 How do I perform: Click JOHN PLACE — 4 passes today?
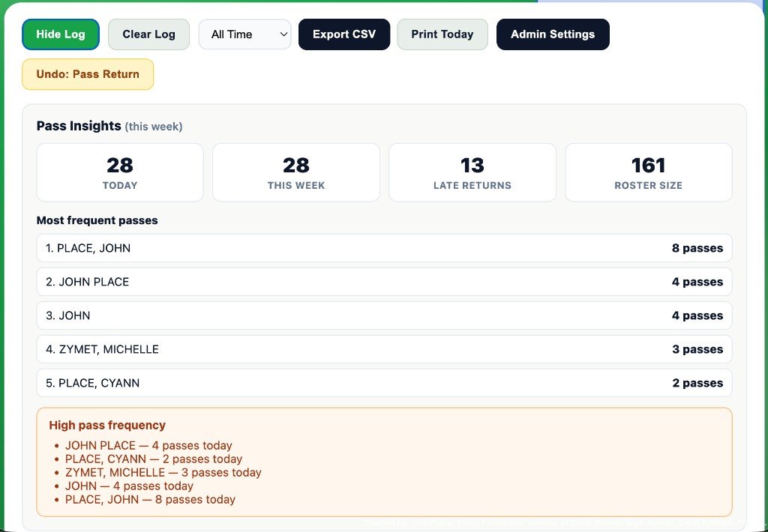point(148,445)
